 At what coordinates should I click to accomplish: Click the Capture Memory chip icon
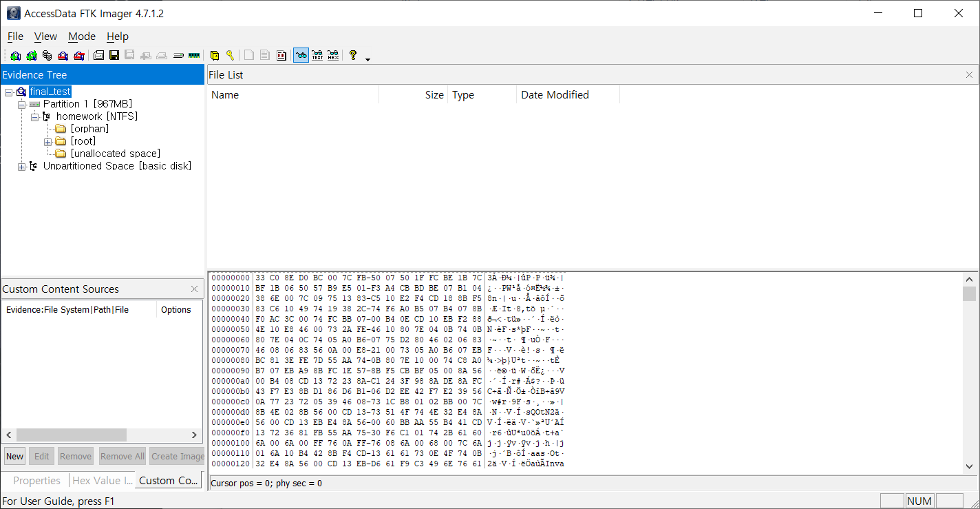coord(193,56)
